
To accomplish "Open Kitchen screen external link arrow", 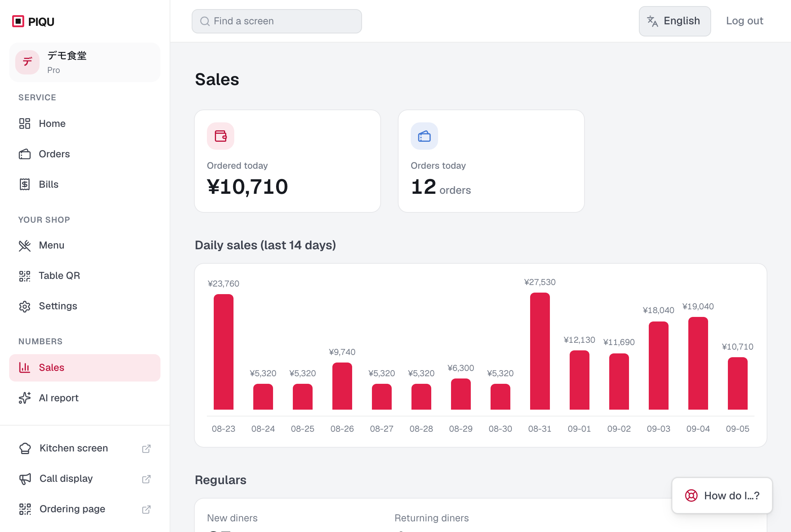I will click(x=146, y=448).
